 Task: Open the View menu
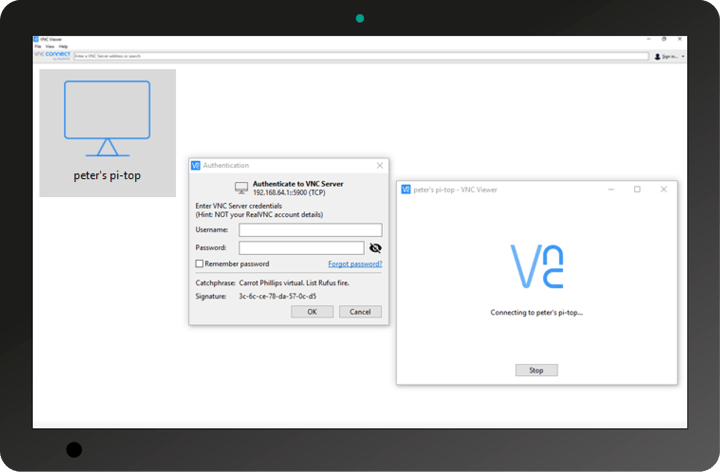click(x=50, y=46)
